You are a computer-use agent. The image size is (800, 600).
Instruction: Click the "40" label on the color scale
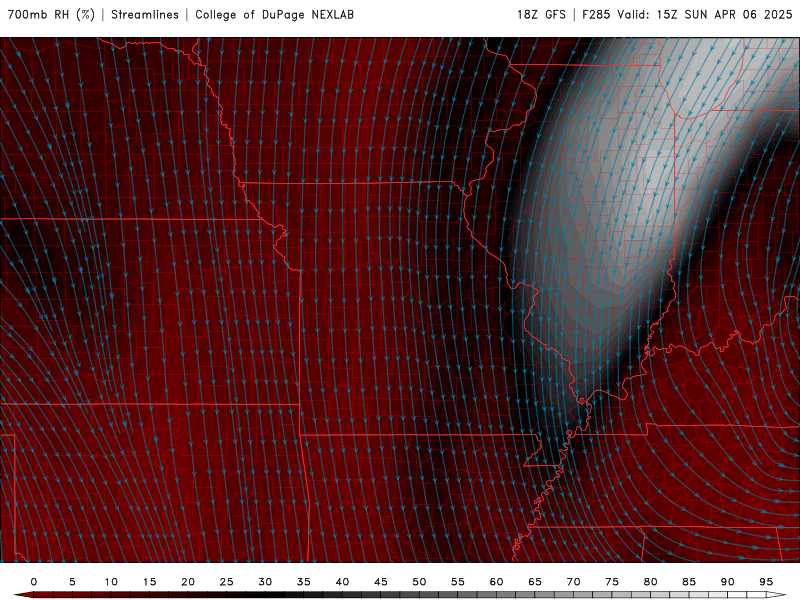pos(342,582)
